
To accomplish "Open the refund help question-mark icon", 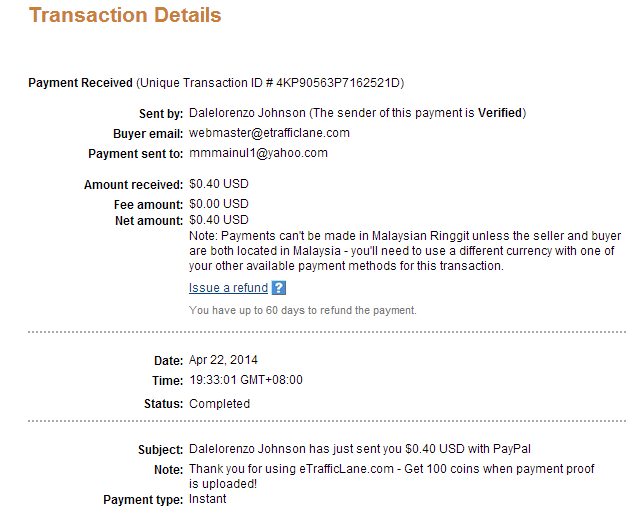I will [x=278, y=288].
